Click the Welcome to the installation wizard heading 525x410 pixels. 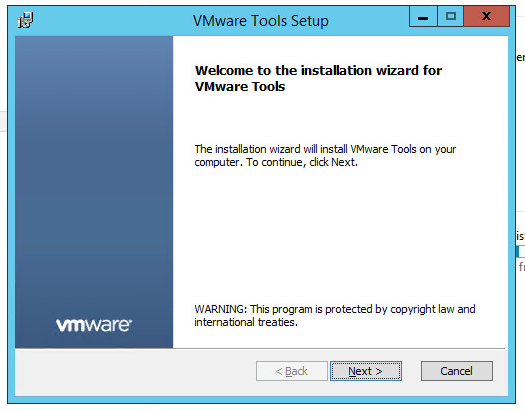(318, 78)
